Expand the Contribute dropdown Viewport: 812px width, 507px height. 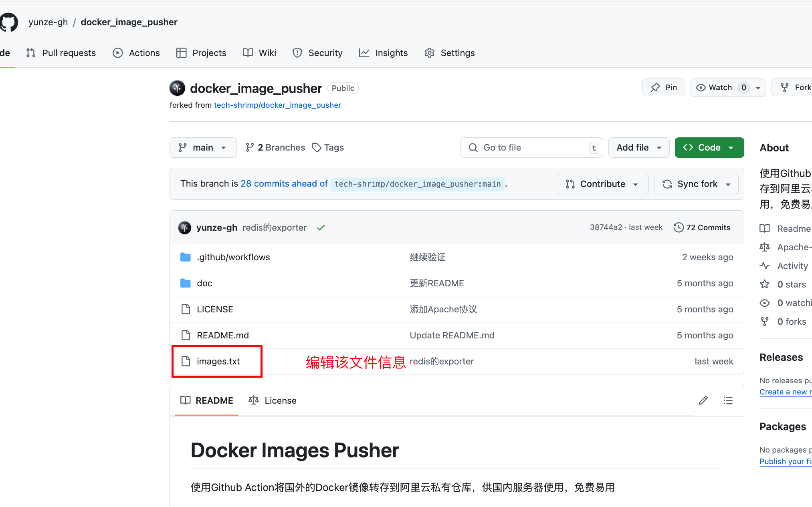click(602, 184)
